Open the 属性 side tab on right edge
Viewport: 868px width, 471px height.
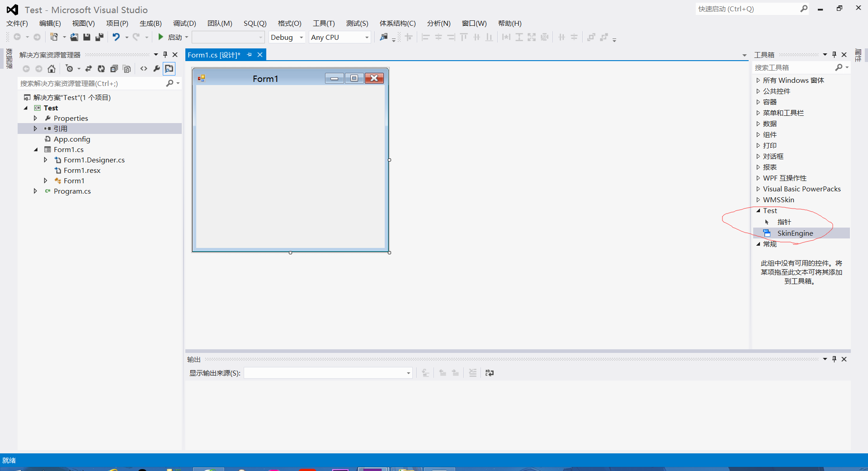[858, 55]
